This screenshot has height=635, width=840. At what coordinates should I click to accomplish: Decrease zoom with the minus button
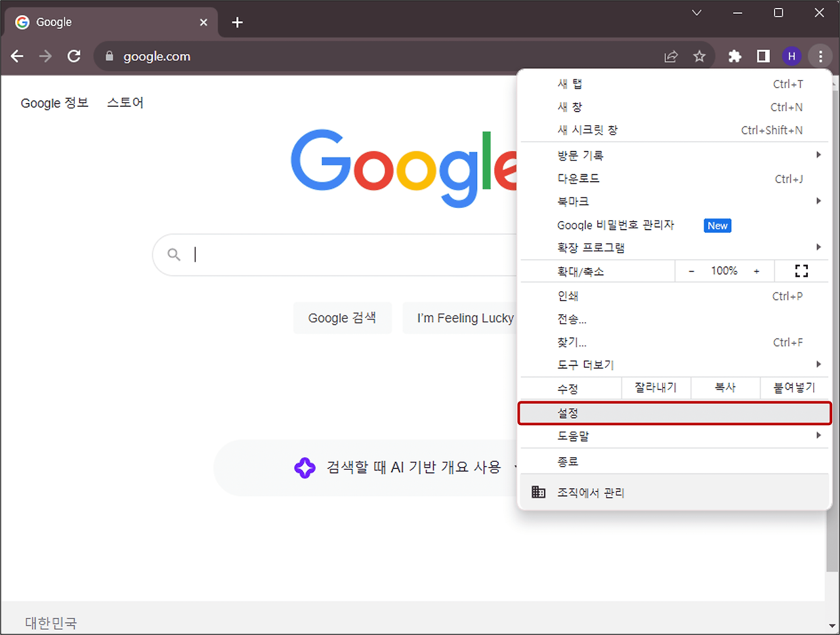(691, 271)
